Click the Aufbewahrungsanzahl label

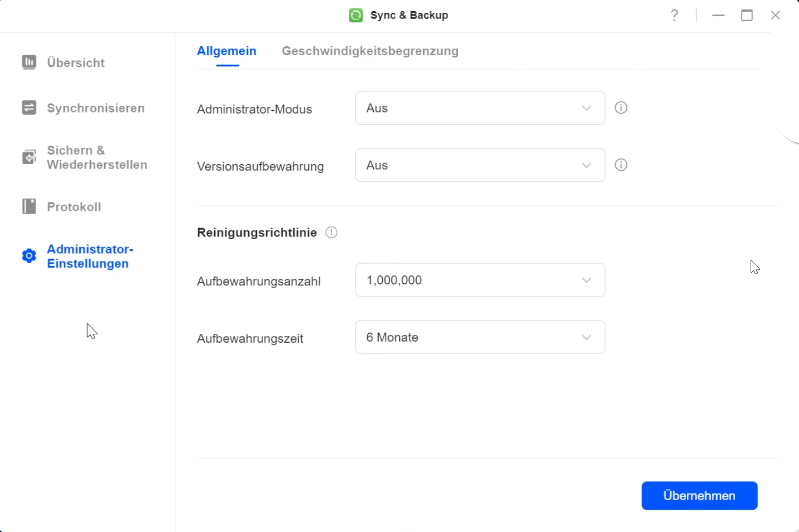point(259,281)
